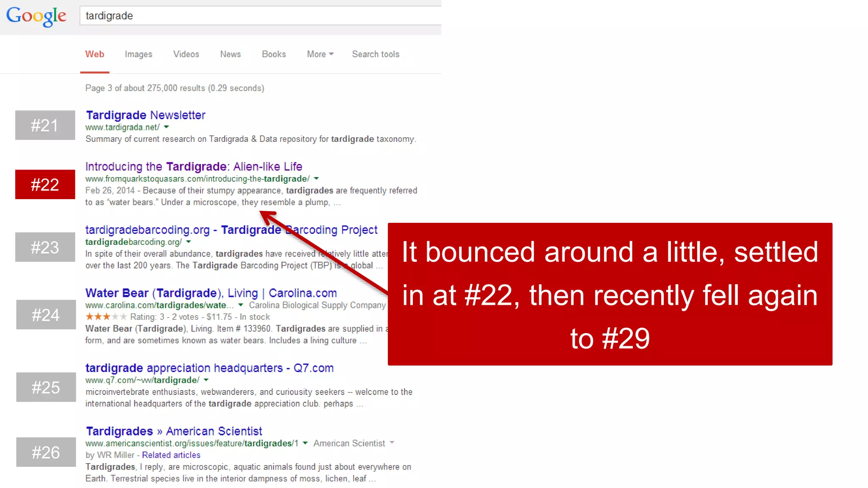
Task: Open Water Bear (Tardigrade), Living | Carolina.com
Action: tap(211, 293)
